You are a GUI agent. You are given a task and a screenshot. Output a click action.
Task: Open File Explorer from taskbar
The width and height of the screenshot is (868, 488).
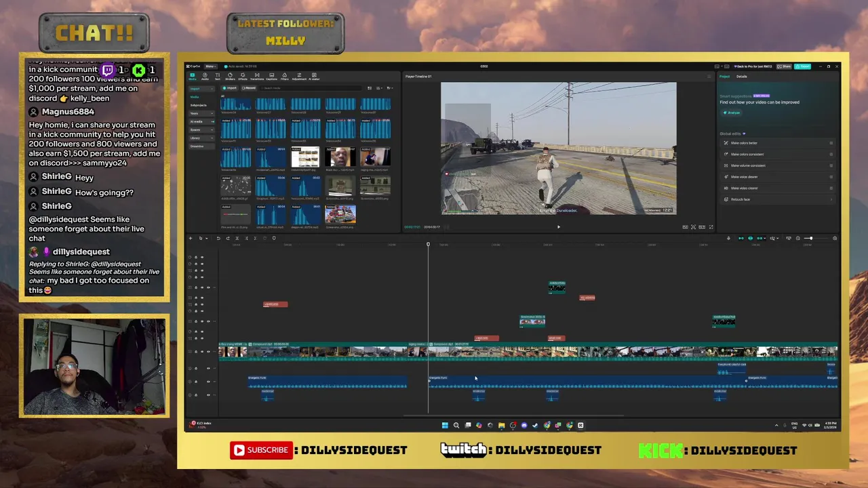pos(501,425)
